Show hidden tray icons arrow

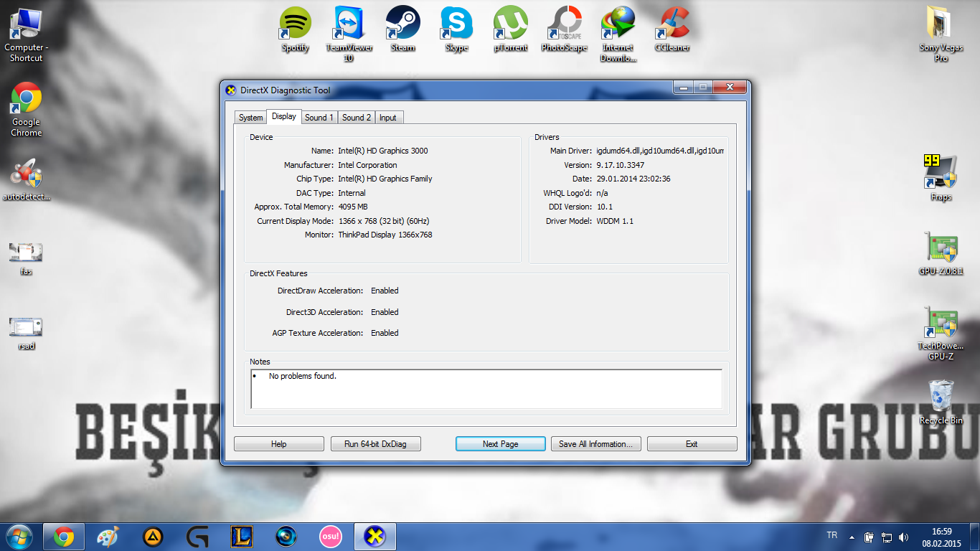(852, 537)
